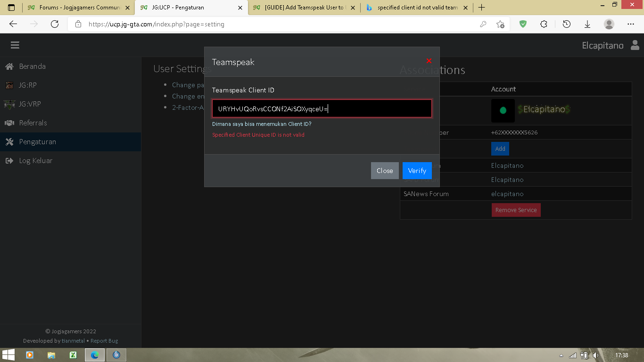Click the Teamspeak Client ID input field
Viewport: 644px width, 362px height.
pos(322,108)
